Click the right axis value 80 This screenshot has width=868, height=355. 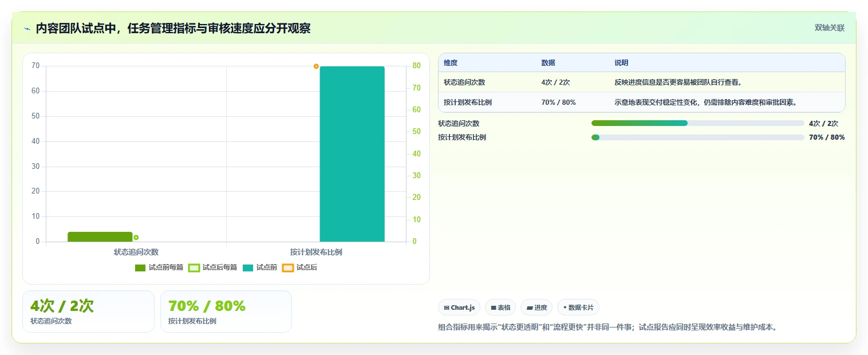[416, 66]
